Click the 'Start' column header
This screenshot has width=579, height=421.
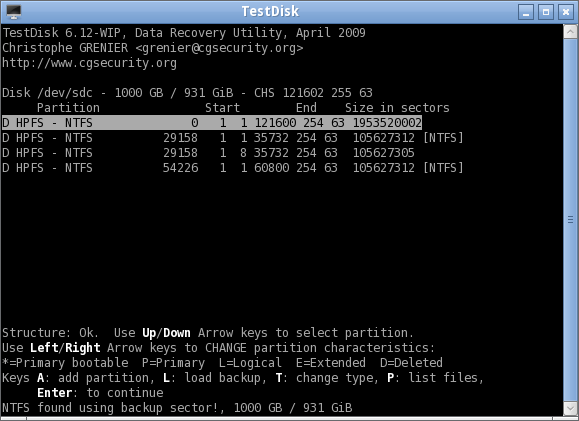(222, 108)
